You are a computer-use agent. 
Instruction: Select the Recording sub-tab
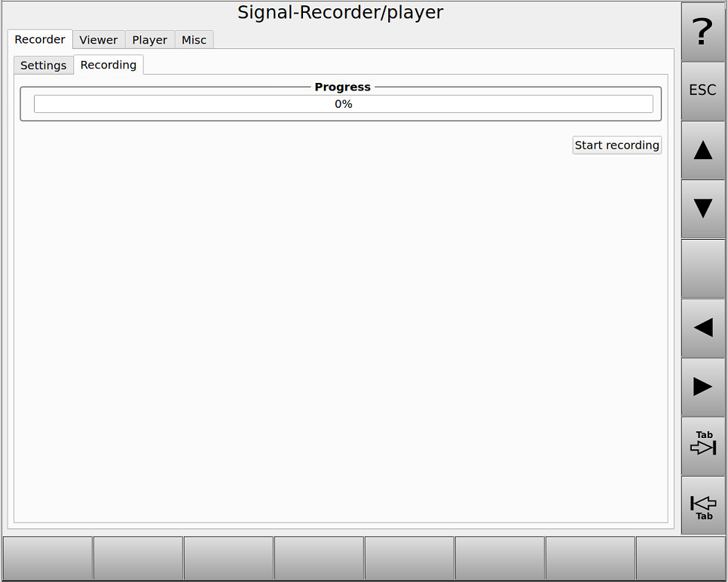tap(108, 65)
